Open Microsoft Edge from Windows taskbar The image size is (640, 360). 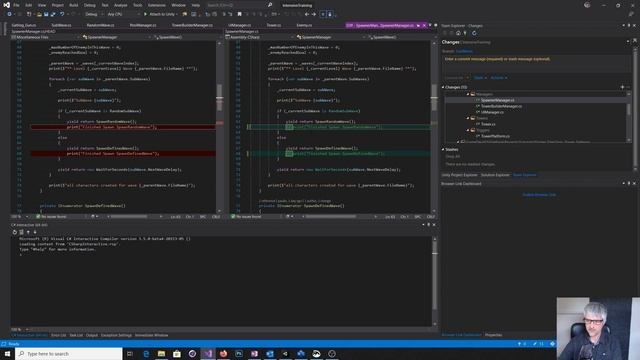(146, 353)
